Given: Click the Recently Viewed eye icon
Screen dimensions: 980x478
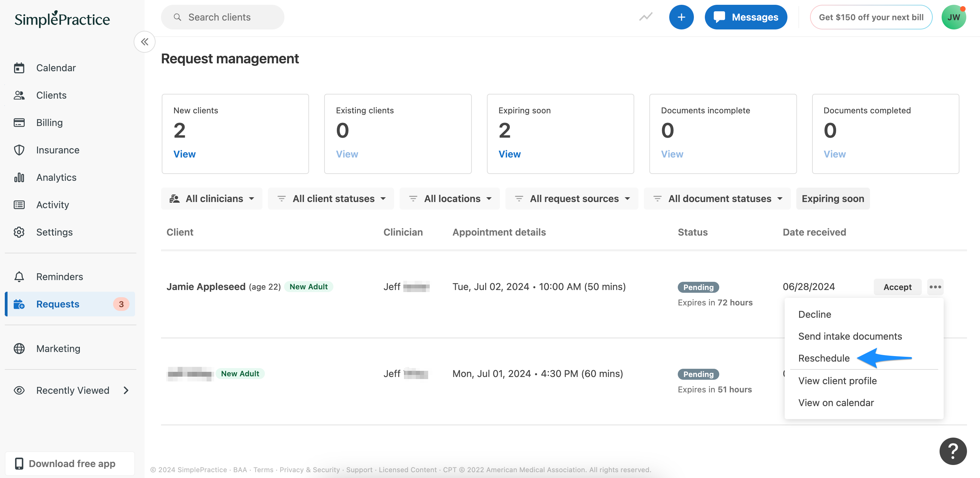Looking at the screenshot, I should click(19, 390).
